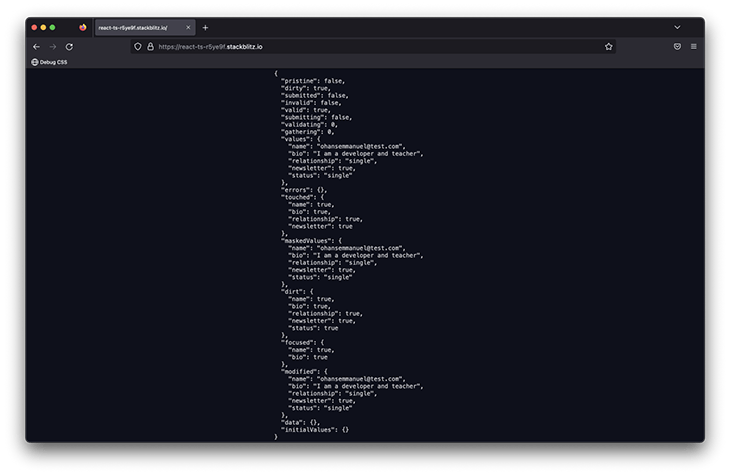Click the Firefox logo pinned tab
The height and width of the screenshot is (476, 730).
tap(83, 27)
